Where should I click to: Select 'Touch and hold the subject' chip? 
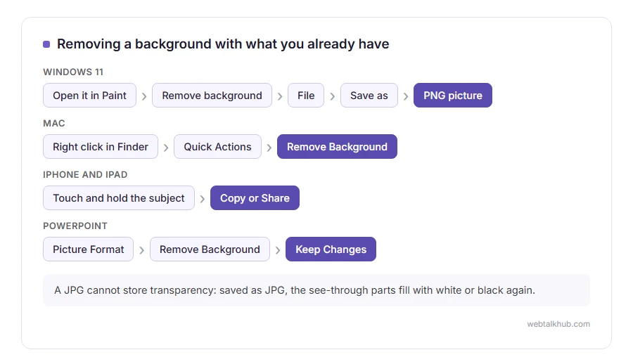point(119,198)
